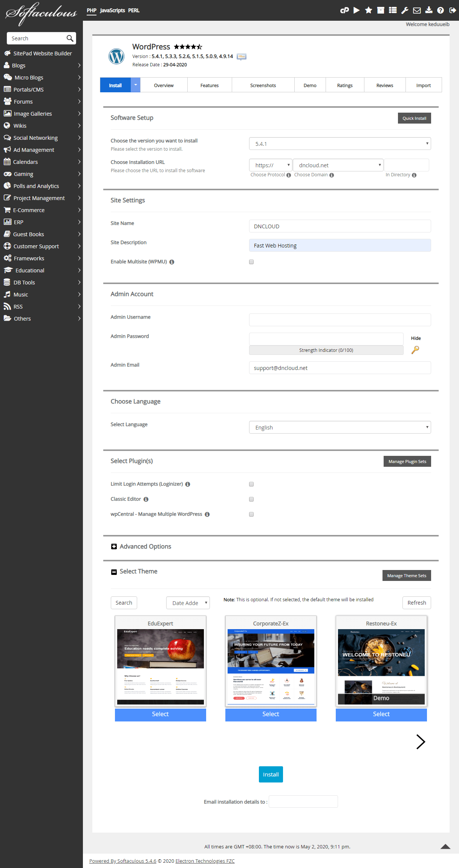Image resolution: width=459 pixels, height=868 pixels.
Task: Click the Enable Multisite info icon
Action: coord(172,262)
